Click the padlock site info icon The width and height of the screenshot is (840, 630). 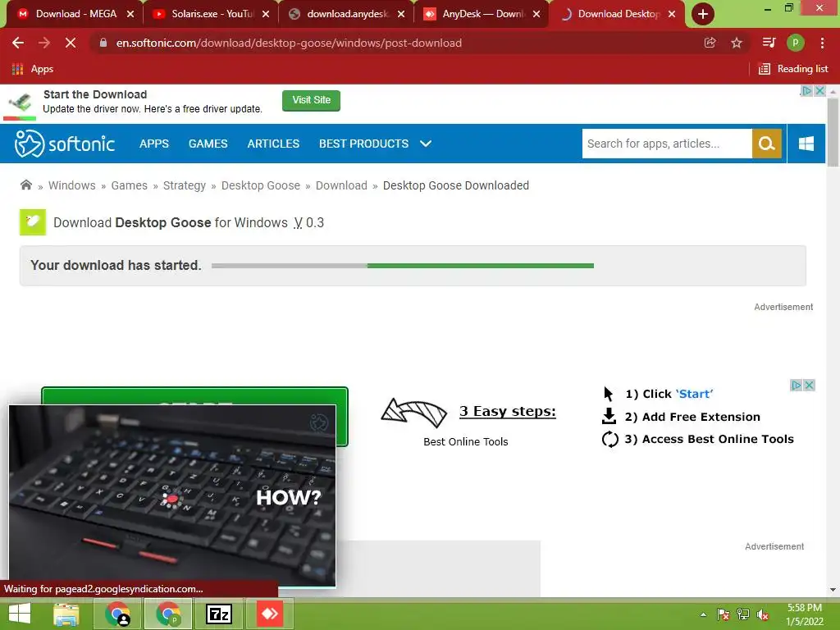tap(103, 43)
